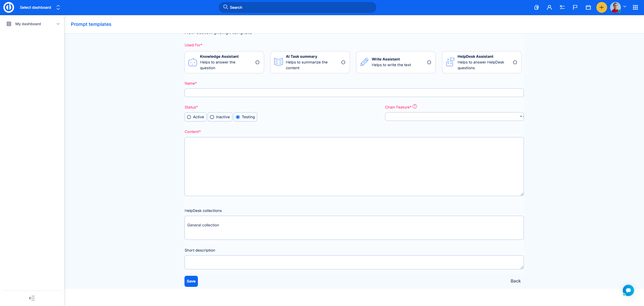
Task: Click the tasks checklist icon in top bar
Action: 562,7
